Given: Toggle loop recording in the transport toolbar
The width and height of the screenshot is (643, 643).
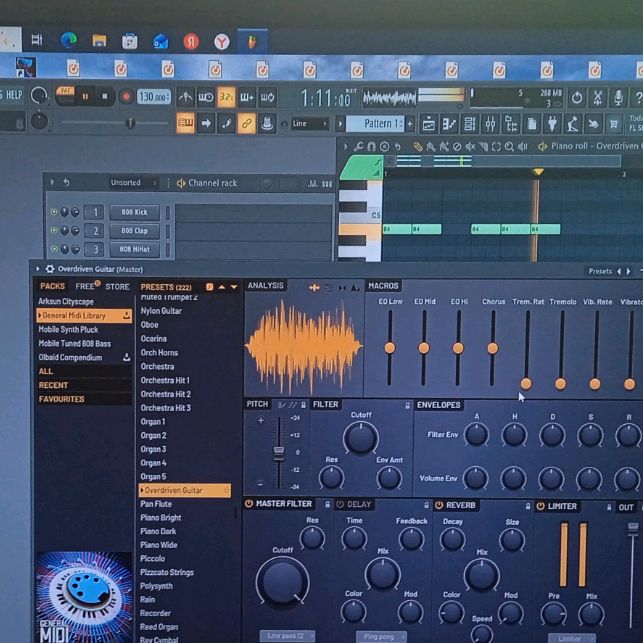Looking at the screenshot, I should (267, 97).
